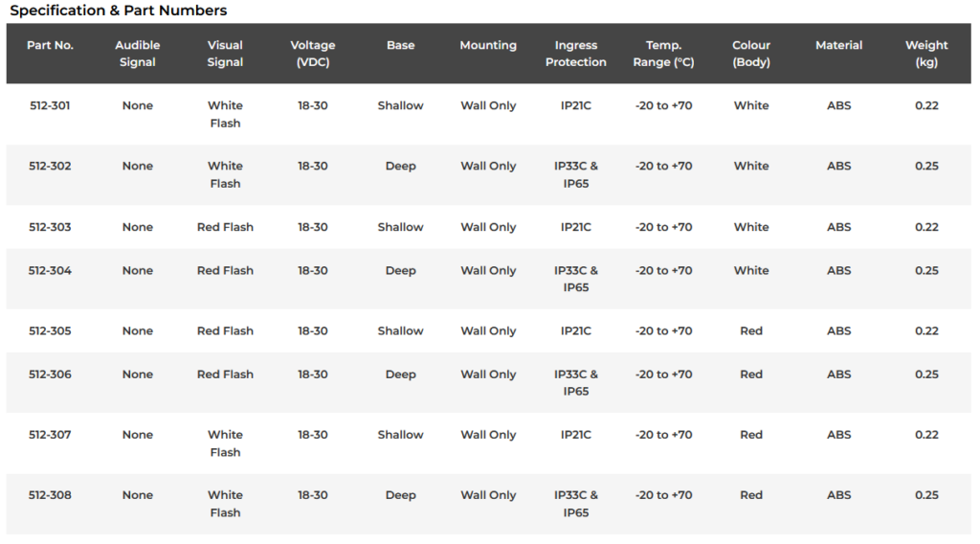Select part number 512-302
The image size is (980, 544).
(x=50, y=166)
